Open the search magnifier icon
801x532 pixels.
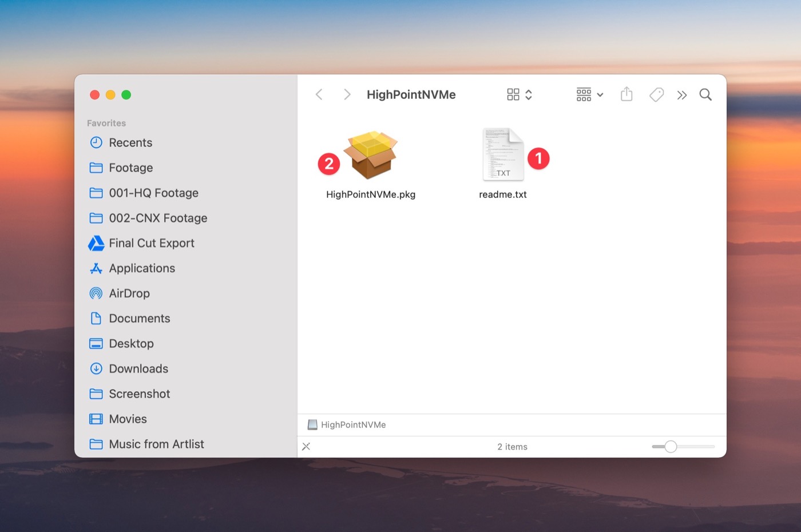point(705,94)
